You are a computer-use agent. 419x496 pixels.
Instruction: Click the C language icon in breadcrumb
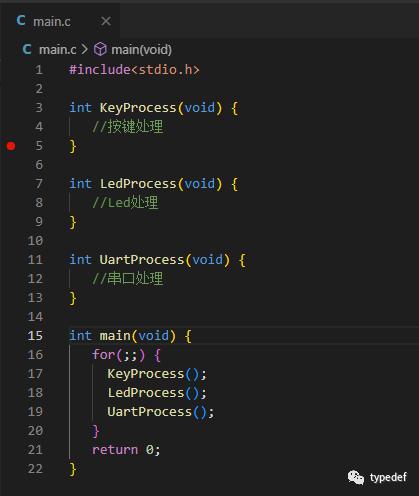27,50
